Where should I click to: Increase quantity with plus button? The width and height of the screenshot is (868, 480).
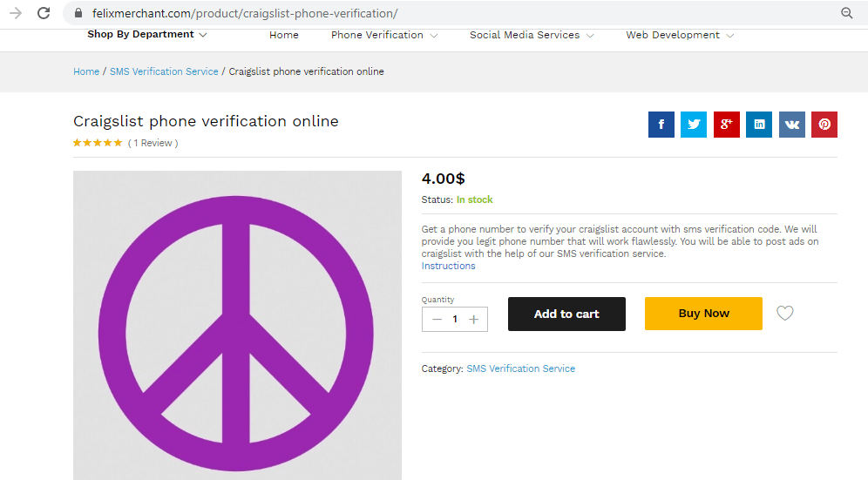coord(473,320)
